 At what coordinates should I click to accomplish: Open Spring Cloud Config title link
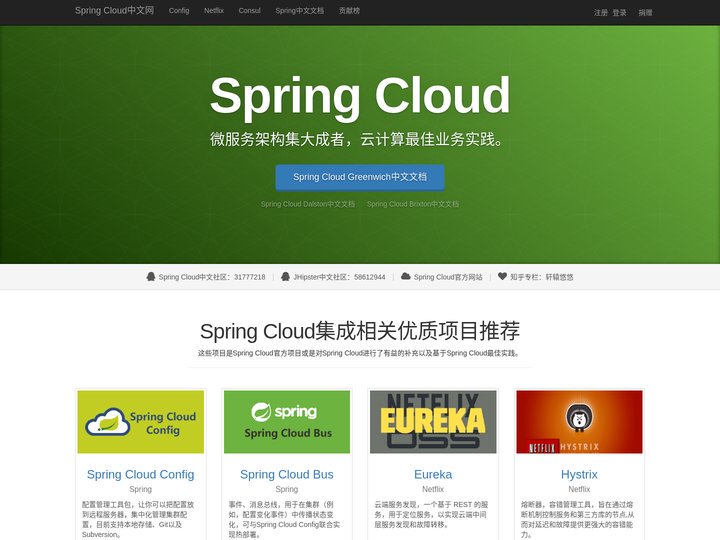pos(141,474)
